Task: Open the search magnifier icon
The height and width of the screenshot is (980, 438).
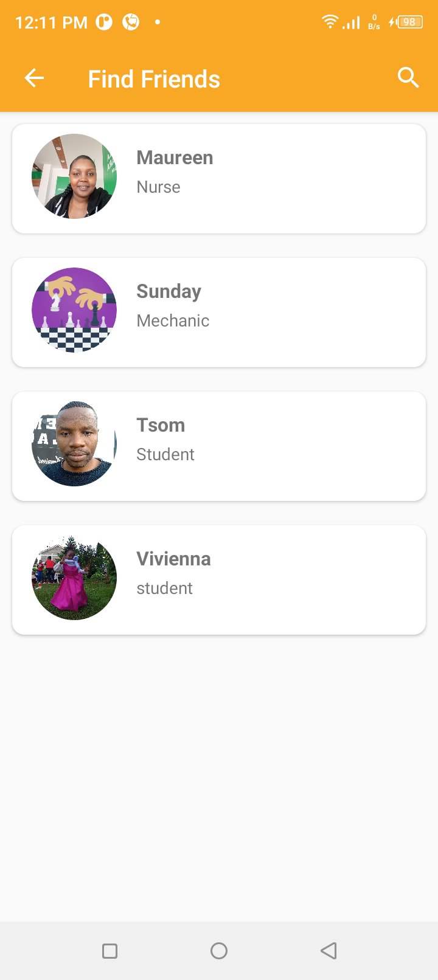Action: tap(408, 78)
